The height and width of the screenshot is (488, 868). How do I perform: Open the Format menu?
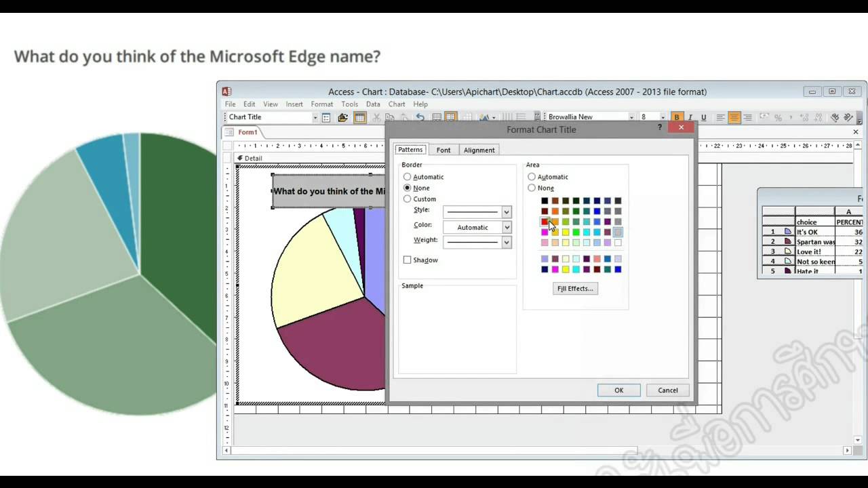pyautogui.click(x=321, y=104)
